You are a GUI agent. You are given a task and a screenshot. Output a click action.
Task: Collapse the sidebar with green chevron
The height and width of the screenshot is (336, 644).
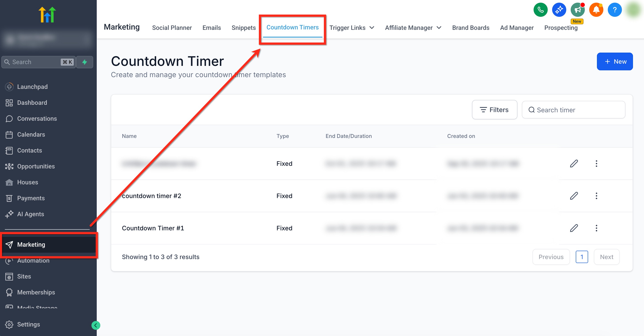point(95,325)
